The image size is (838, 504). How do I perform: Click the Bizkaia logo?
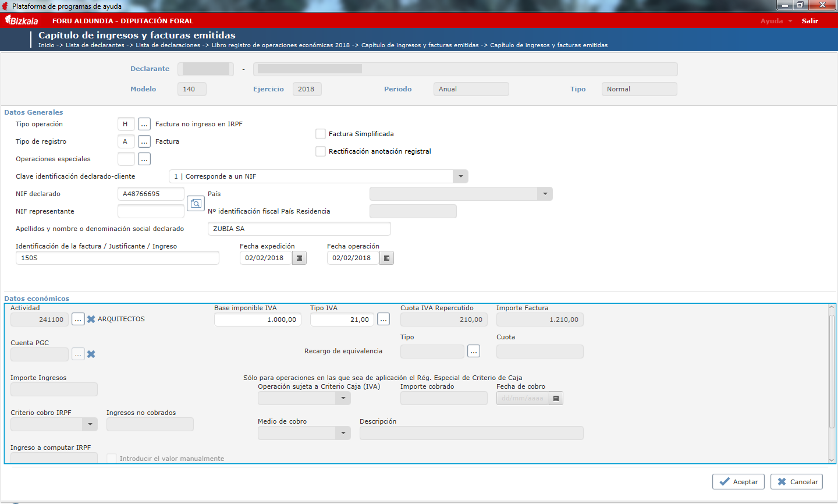pos(22,20)
